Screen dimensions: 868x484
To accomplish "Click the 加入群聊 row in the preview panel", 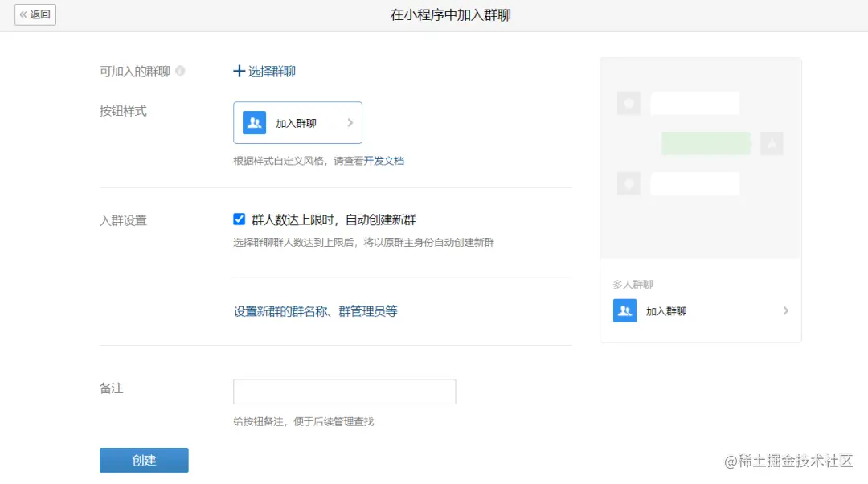I will point(701,310).
